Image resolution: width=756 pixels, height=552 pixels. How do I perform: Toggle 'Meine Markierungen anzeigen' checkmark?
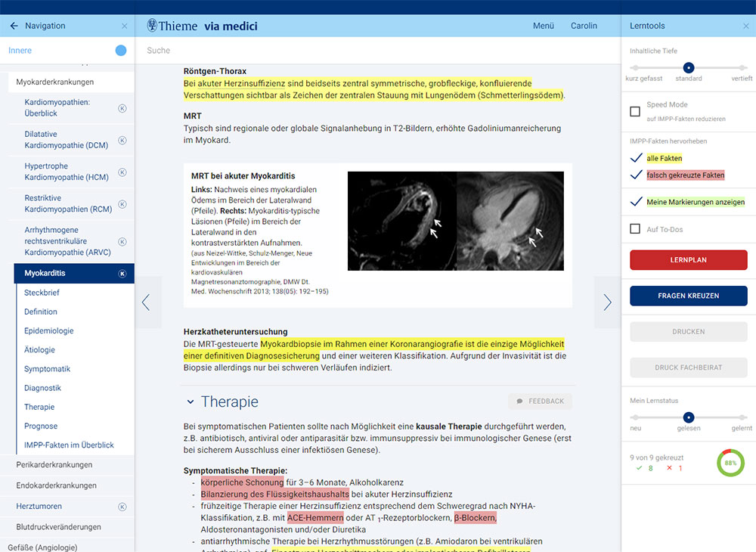tap(636, 201)
